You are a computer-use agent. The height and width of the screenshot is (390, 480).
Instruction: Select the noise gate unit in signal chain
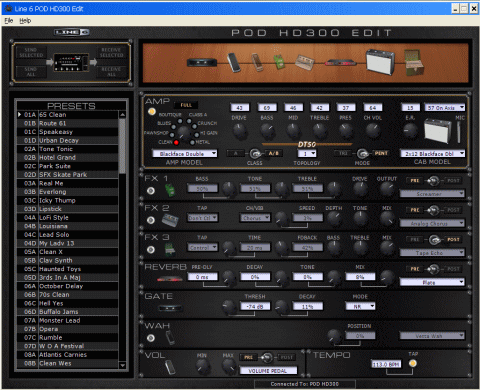click(202, 62)
